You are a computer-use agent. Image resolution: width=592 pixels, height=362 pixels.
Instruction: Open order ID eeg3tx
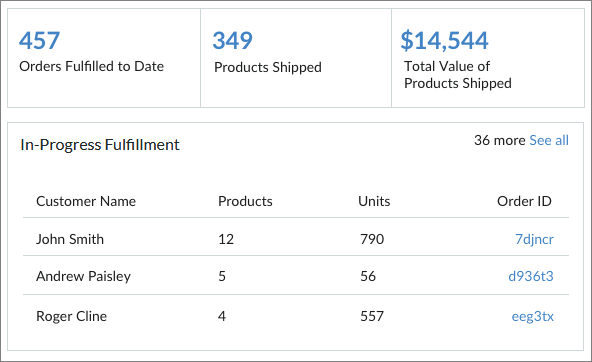(x=532, y=316)
